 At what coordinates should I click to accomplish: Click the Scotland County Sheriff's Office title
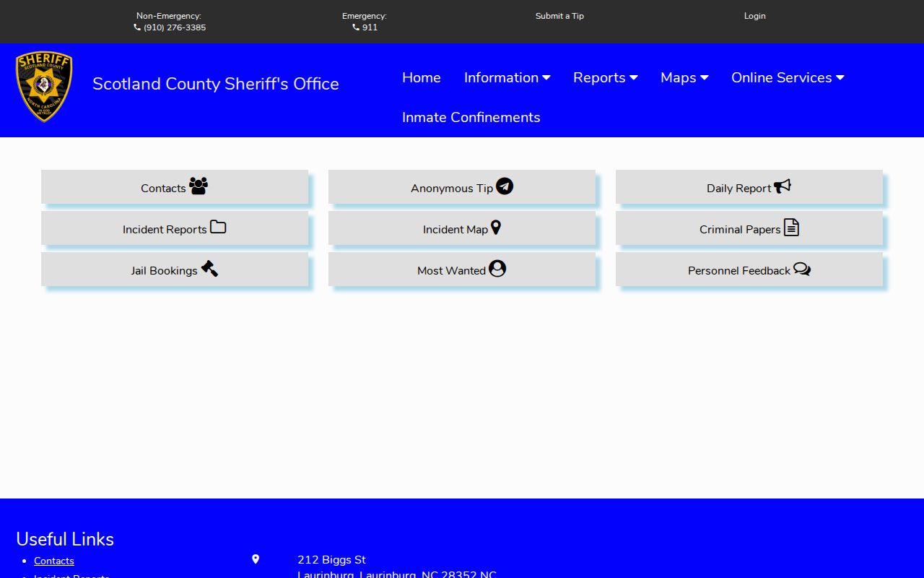tap(216, 84)
